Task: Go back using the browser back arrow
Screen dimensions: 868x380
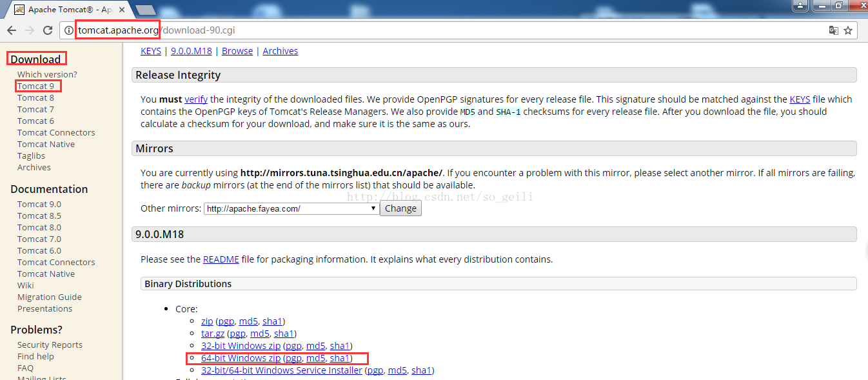Action: click(x=12, y=30)
